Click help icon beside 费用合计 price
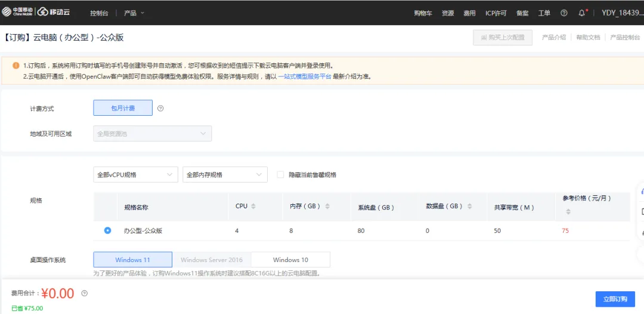Screen dimensions: 644x314 pos(84,294)
